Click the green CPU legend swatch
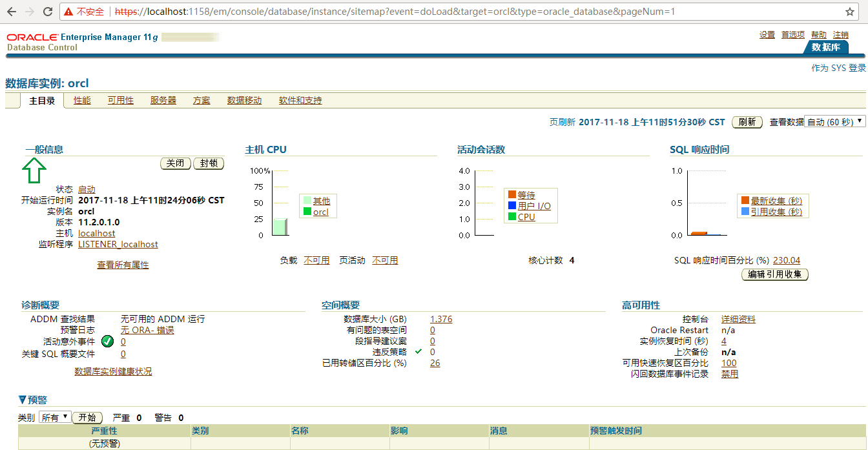868x450 pixels. click(x=512, y=216)
